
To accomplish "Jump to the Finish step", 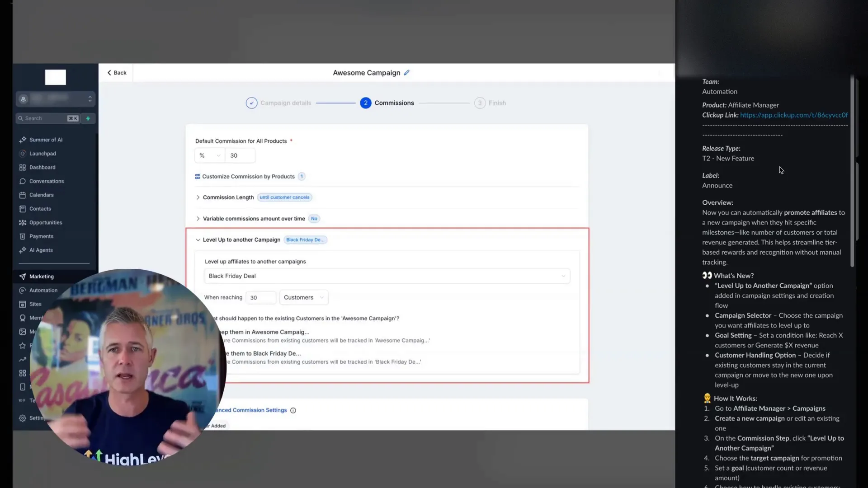I will coord(490,103).
